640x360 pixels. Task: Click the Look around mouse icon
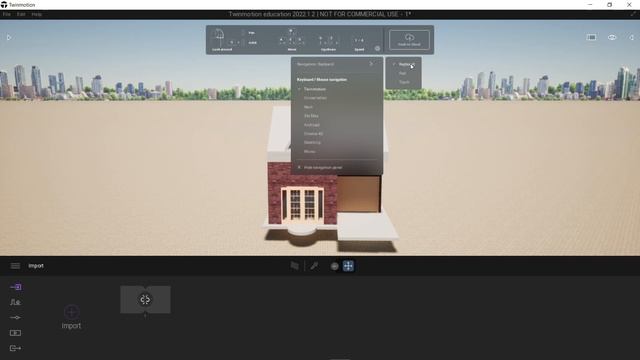click(220, 38)
